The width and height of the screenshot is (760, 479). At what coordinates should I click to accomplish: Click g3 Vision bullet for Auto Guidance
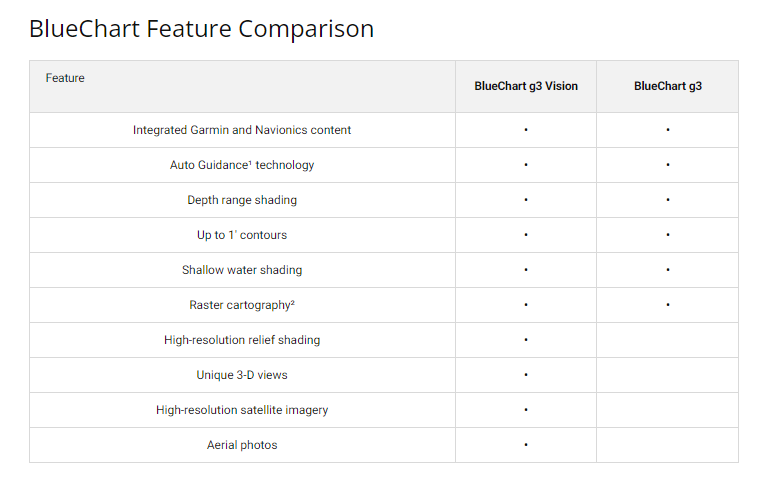tap(526, 165)
